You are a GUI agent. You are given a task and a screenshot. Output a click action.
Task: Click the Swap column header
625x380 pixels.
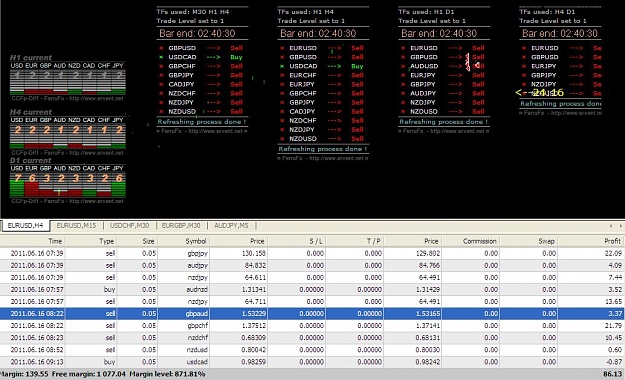(x=529, y=241)
